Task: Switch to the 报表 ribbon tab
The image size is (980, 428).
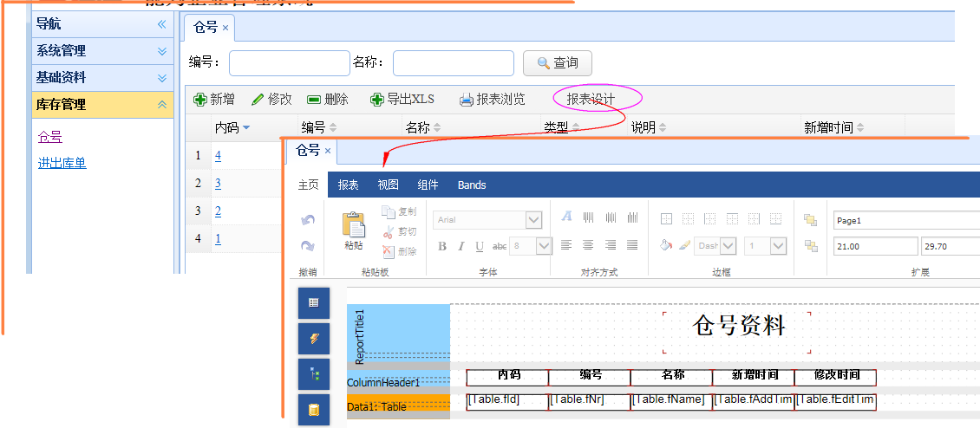Action: [x=348, y=185]
